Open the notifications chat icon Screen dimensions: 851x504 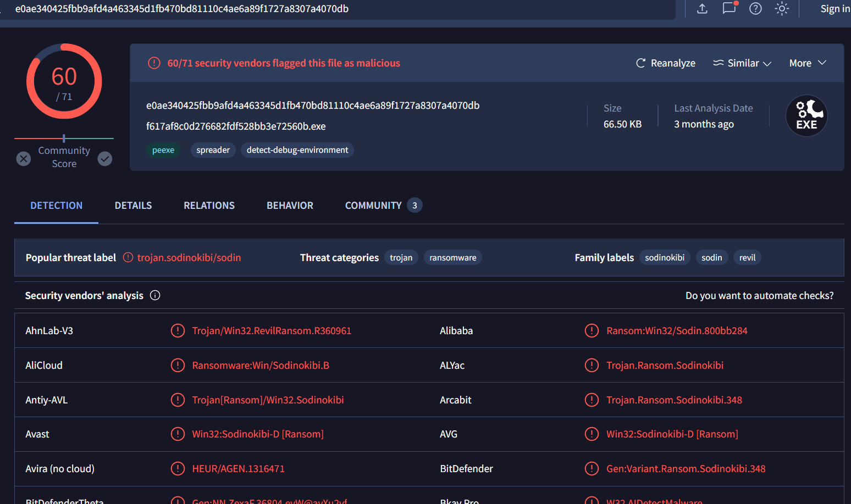tap(729, 8)
